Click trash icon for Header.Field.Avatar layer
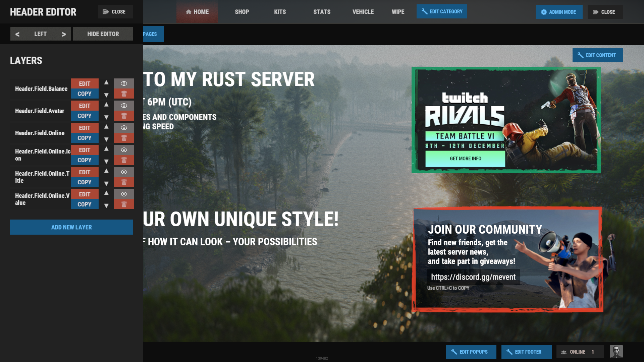 coord(124,116)
